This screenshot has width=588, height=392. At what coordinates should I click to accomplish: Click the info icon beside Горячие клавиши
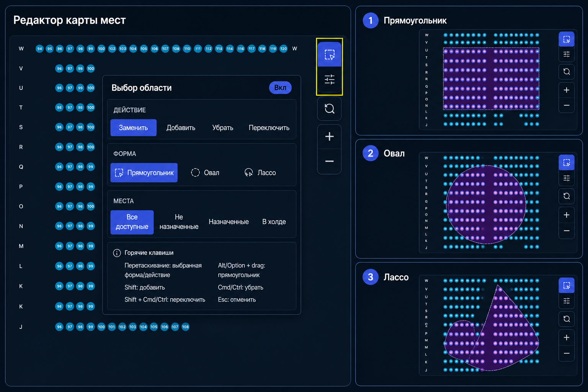click(117, 253)
